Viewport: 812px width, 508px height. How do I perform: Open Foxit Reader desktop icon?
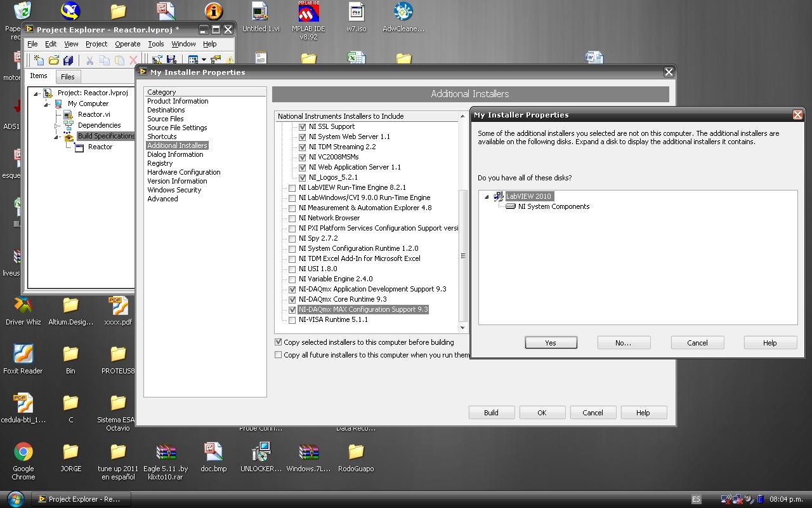(x=23, y=354)
